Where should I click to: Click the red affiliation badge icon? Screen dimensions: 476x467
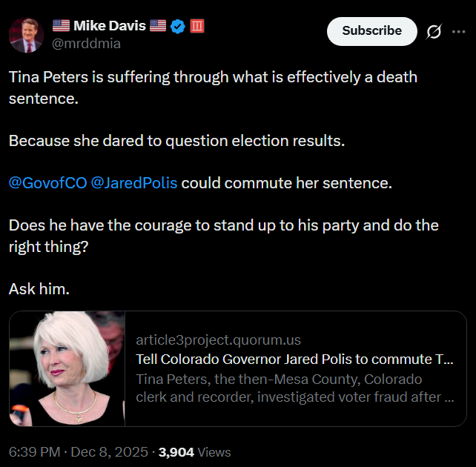pyautogui.click(x=197, y=27)
